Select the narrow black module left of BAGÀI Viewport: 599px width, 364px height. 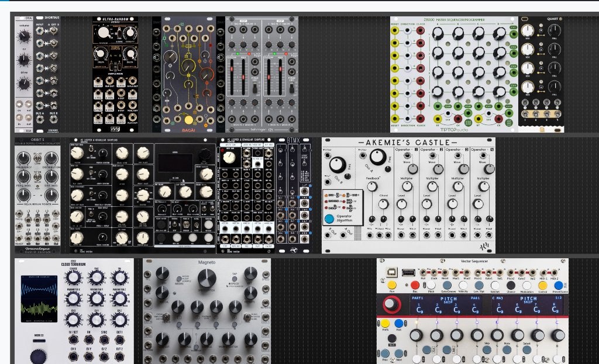pos(157,74)
